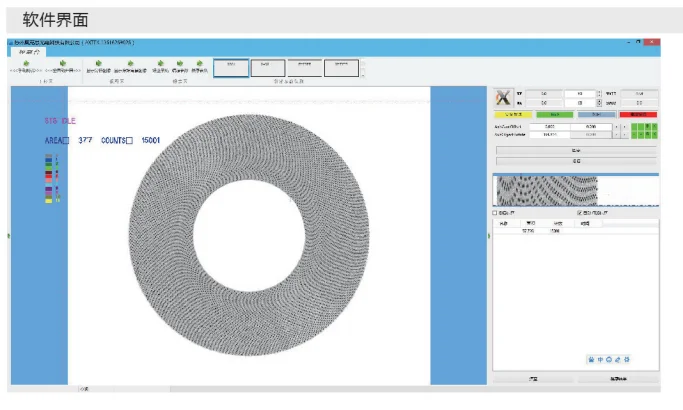Screen dimensions: 683x410
Task: Click the first small arrow button beside offset fields
Action: tap(616, 127)
